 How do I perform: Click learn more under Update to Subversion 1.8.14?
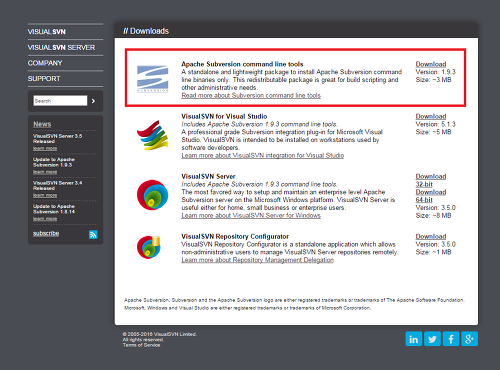click(x=45, y=219)
